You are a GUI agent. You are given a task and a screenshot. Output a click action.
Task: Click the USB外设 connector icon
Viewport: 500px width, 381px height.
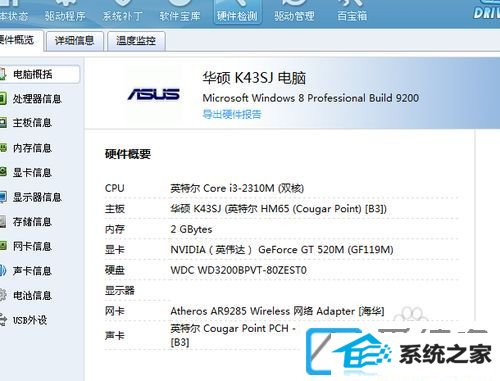click(3, 320)
